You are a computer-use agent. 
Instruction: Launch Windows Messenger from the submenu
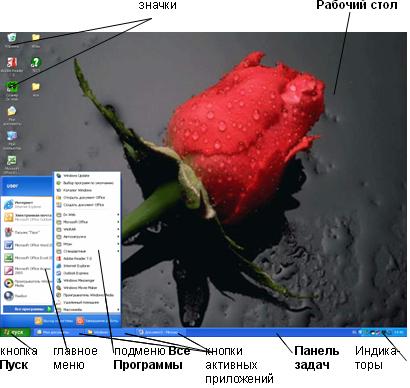[87, 280]
